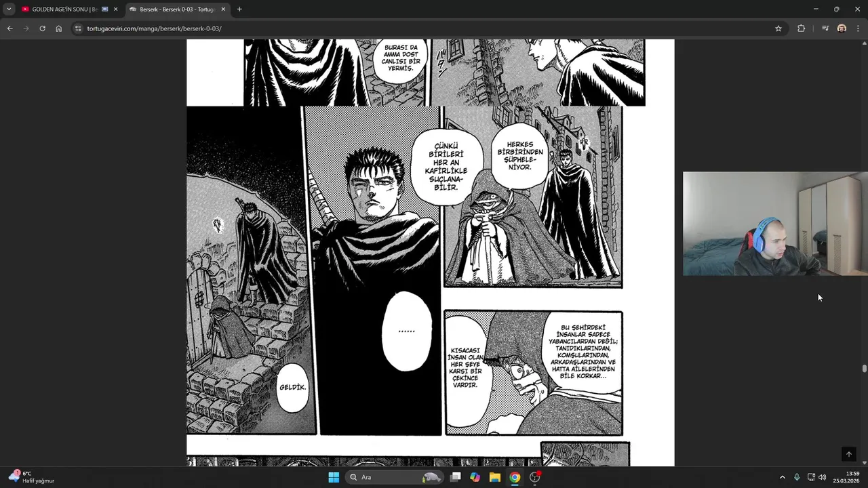Click the 'GELDİK.' speech bubble
Image resolution: width=868 pixels, height=488 pixels.
[x=293, y=388]
